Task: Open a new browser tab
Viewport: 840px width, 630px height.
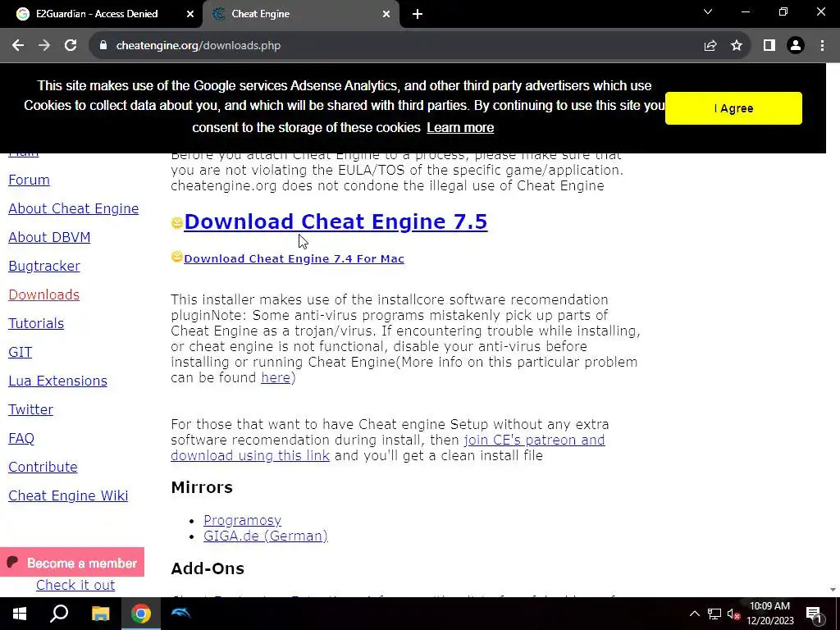Action: pyautogui.click(x=418, y=14)
